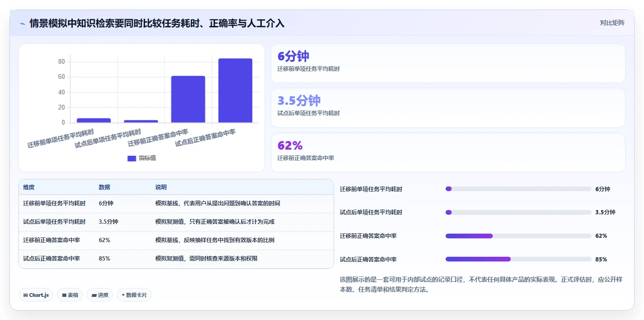Click progress label 迁移前正确答案命中率
644x320 pixels.
[368, 236]
